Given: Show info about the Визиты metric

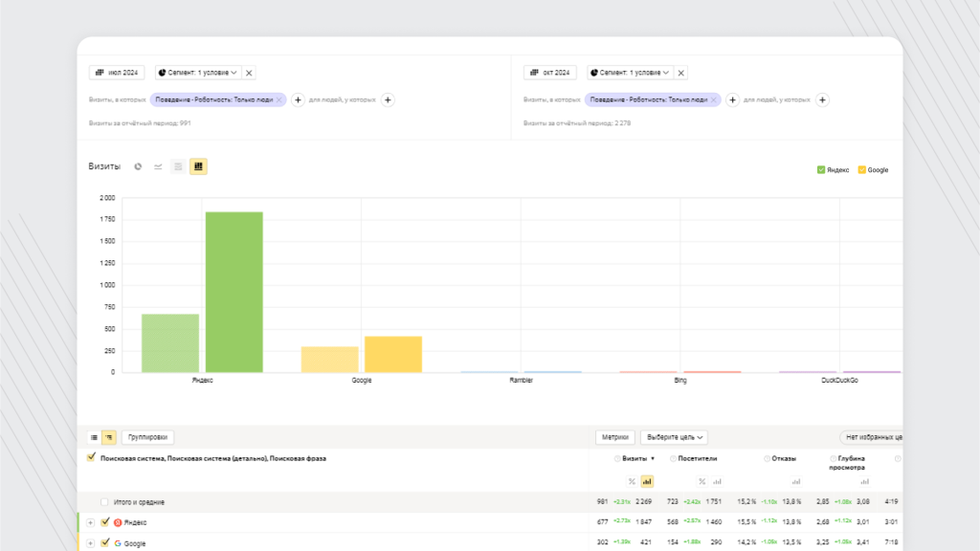Looking at the screenshot, I should pyautogui.click(x=617, y=458).
